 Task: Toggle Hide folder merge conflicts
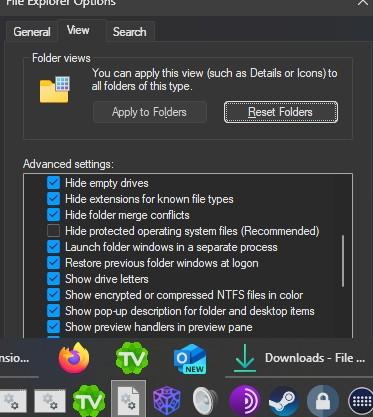(53, 215)
